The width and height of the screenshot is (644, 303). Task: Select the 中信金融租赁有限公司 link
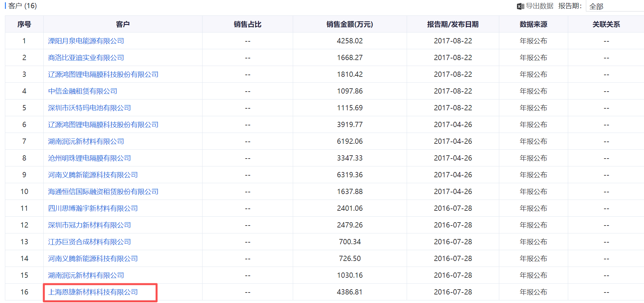pos(83,91)
